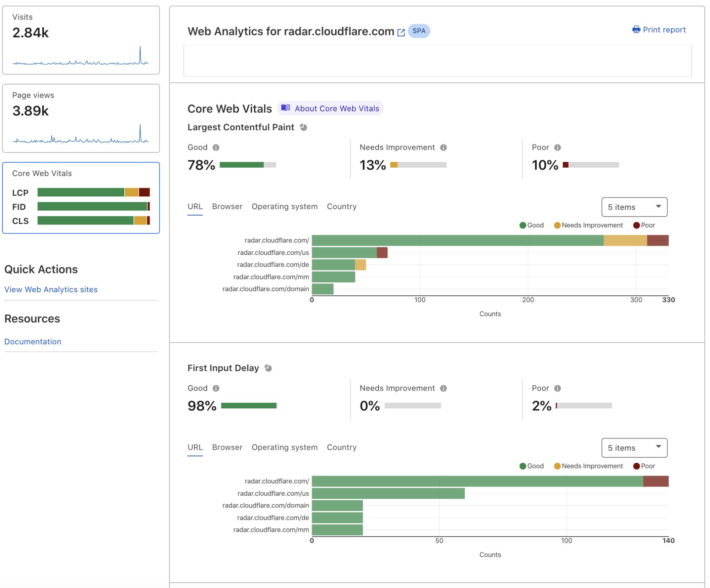Toggle Needs Improvement legend in the FID chart
Image resolution: width=710 pixels, height=588 pixels.
click(x=589, y=466)
